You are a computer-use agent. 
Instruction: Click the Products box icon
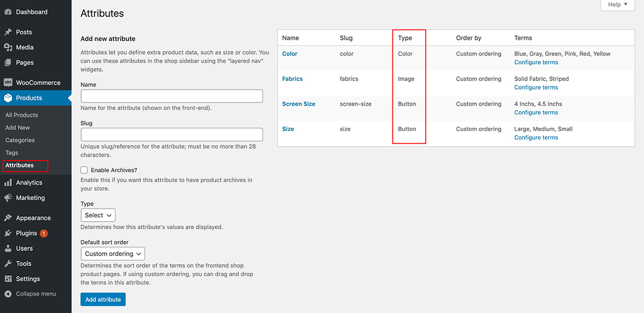point(8,98)
